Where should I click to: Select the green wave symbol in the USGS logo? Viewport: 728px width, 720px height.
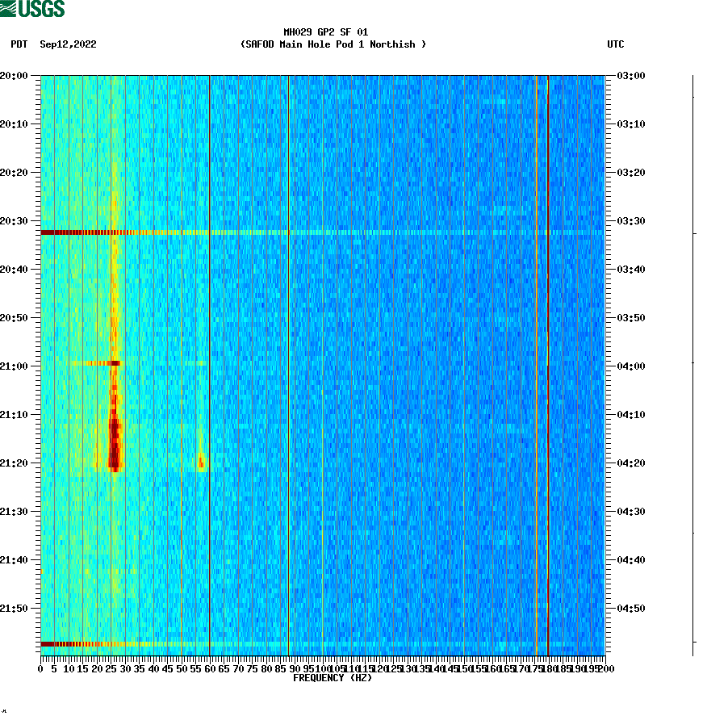click(9, 7)
